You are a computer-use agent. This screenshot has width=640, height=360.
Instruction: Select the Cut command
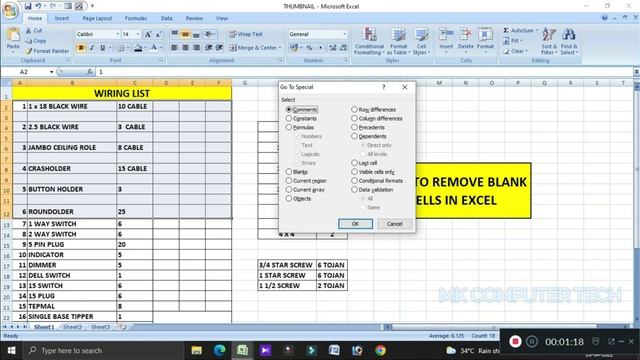pyautogui.click(x=34, y=31)
